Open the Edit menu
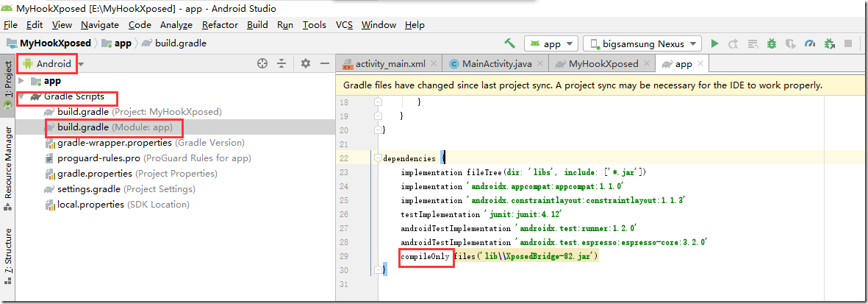Image resolution: width=868 pixels, height=304 pixels. tap(35, 25)
